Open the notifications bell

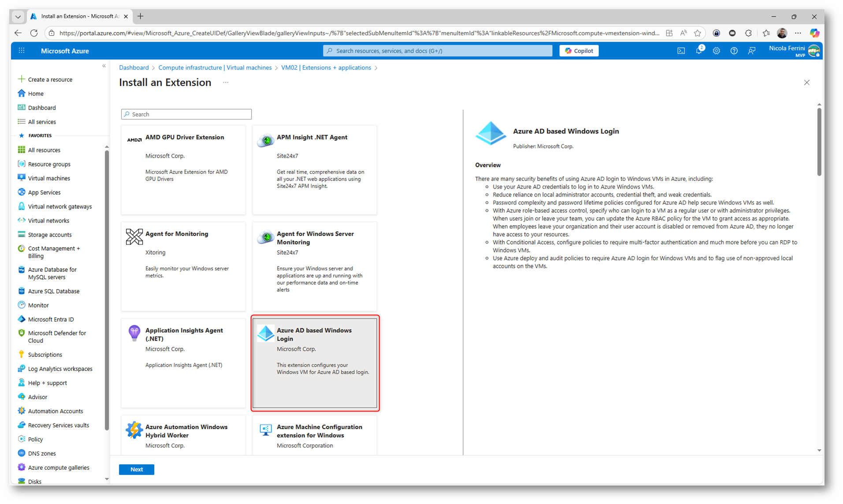pos(698,51)
